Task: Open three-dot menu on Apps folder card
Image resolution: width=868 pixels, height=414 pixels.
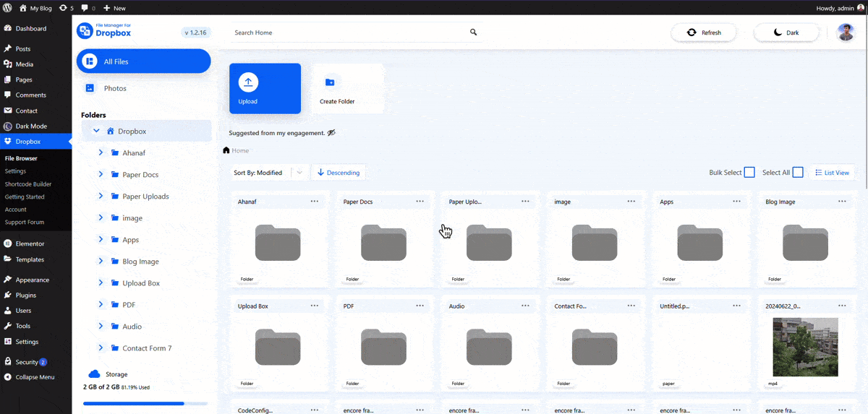Action: click(737, 202)
